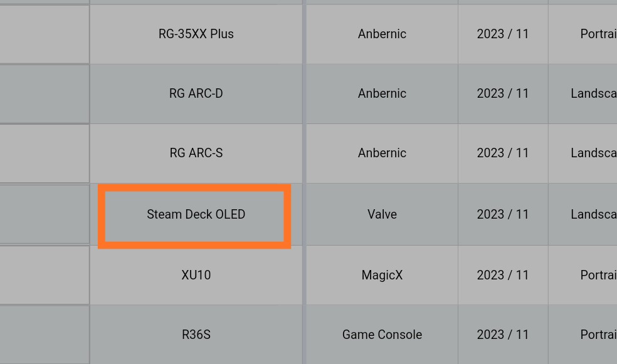Click empty image cell left of RG ARC-D

tap(45, 93)
